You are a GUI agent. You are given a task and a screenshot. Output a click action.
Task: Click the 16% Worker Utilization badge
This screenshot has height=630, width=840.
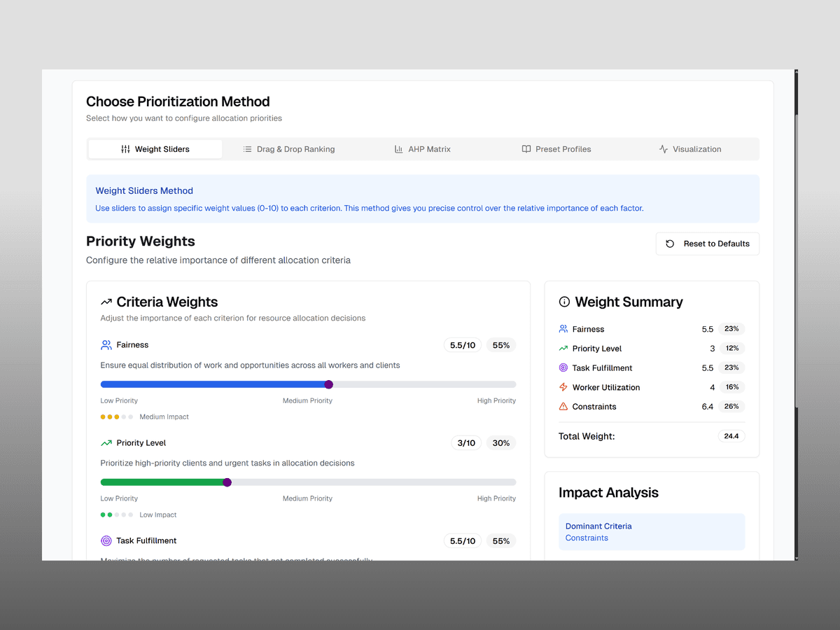click(731, 387)
